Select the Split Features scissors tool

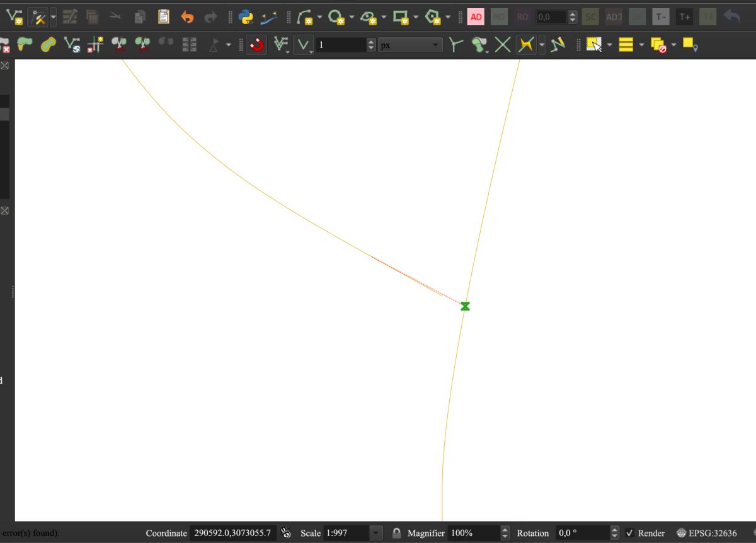pyautogui.click(x=118, y=45)
